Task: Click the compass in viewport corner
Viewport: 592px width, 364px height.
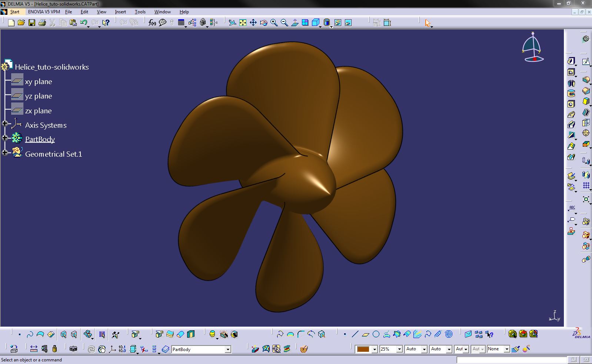Action: 533,47
